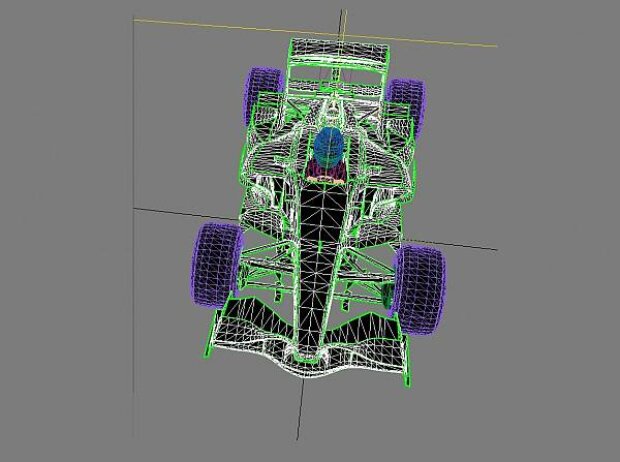
Task: Select the front wing wireframe of the car
Action: pyautogui.click(x=308, y=340)
